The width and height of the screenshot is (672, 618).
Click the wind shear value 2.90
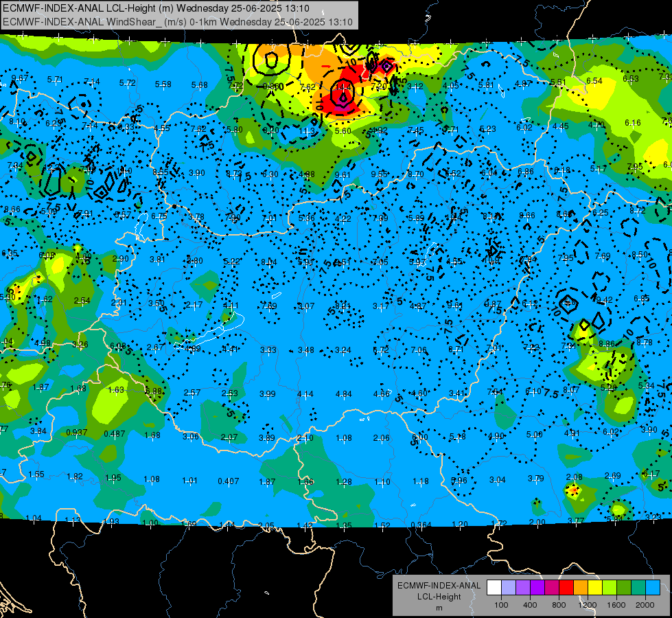[x=120, y=259]
